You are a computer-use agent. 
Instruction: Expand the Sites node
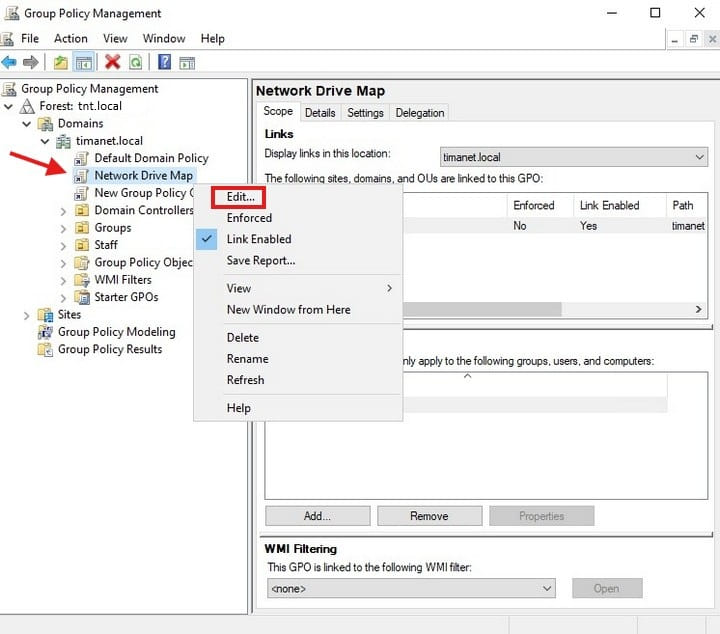coord(27,315)
